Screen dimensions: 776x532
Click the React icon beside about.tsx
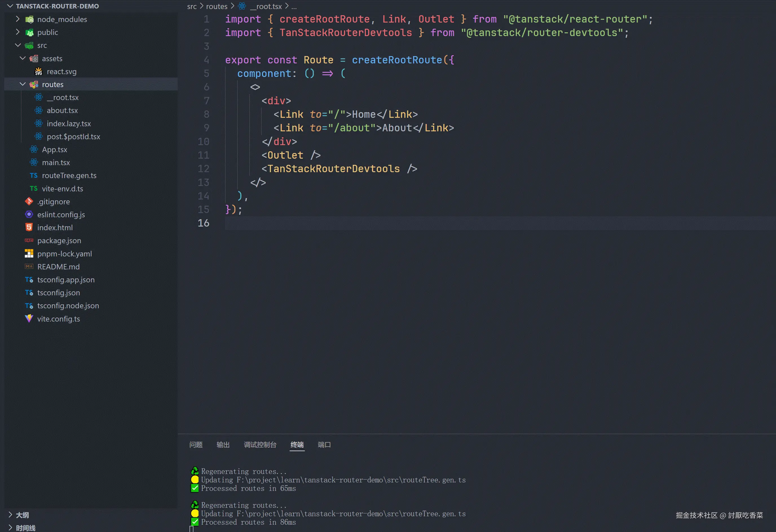click(x=39, y=110)
